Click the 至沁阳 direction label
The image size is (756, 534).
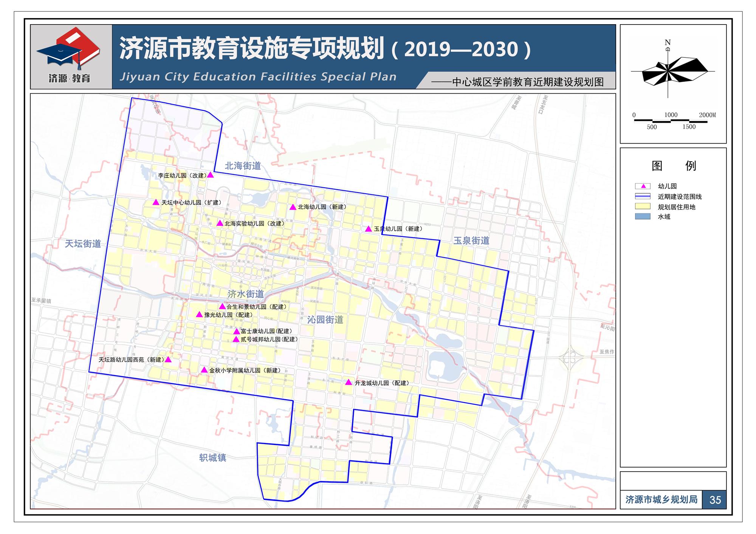click(x=607, y=327)
